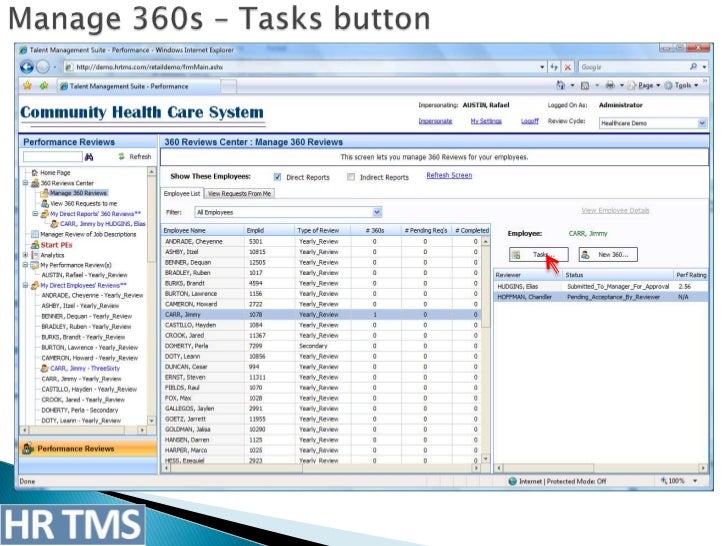
Task: Click the New 360 button
Action: (608, 254)
